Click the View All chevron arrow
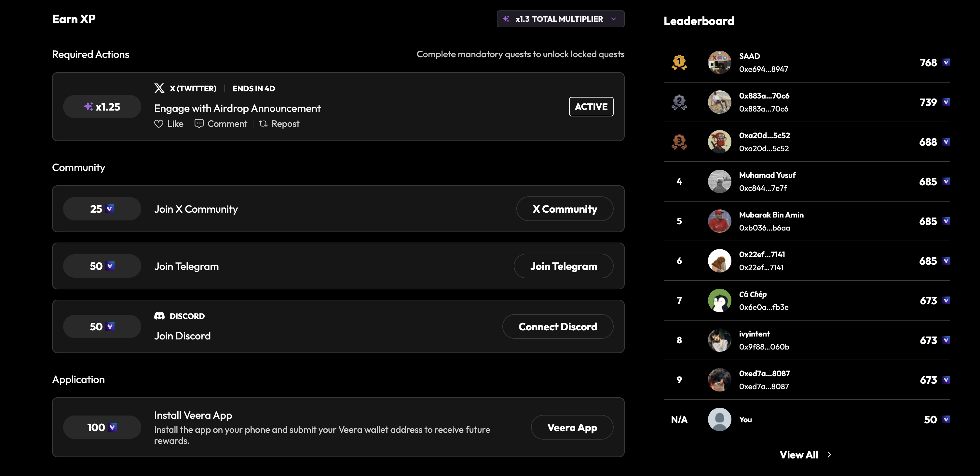The height and width of the screenshot is (476, 980). point(829,455)
